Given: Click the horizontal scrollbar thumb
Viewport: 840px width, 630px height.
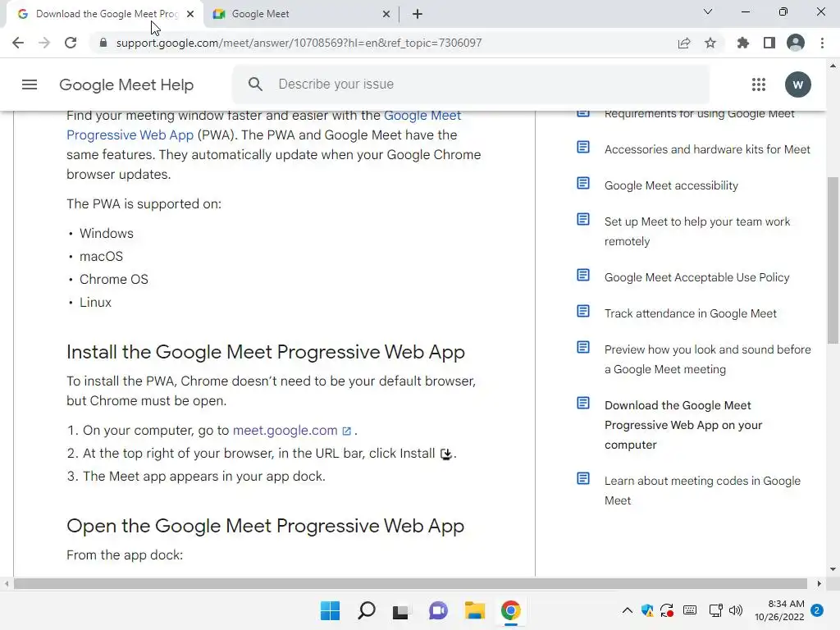Looking at the screenshot, I should pos(410,584).
